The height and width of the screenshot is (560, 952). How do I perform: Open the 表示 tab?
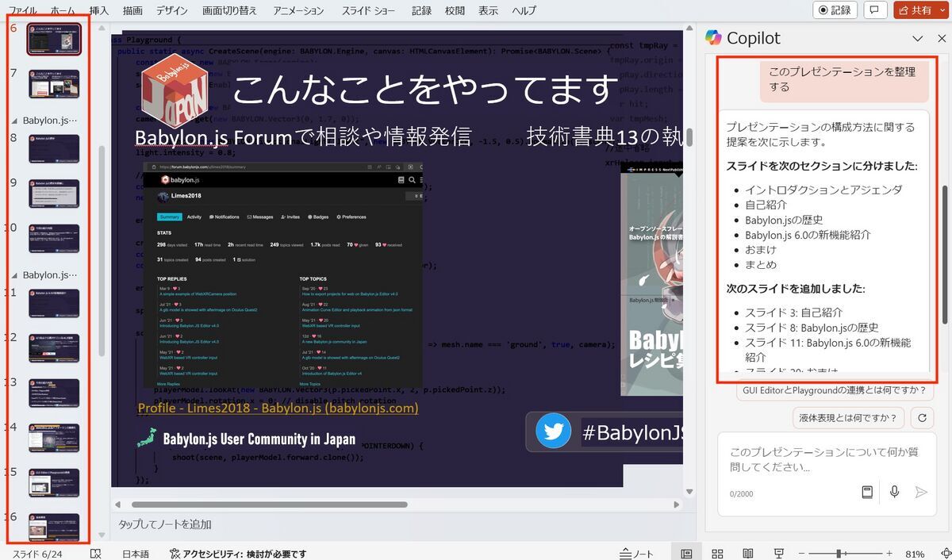tap(488, 10)
